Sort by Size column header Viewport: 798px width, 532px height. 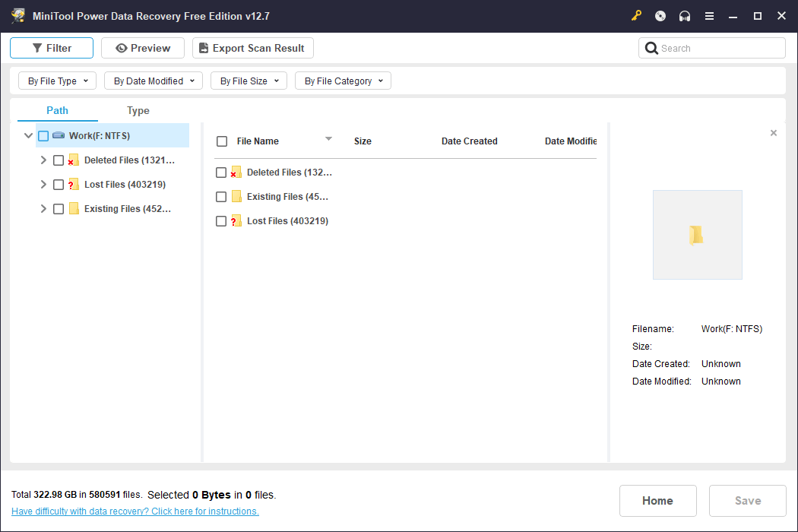tap(363, 141)
